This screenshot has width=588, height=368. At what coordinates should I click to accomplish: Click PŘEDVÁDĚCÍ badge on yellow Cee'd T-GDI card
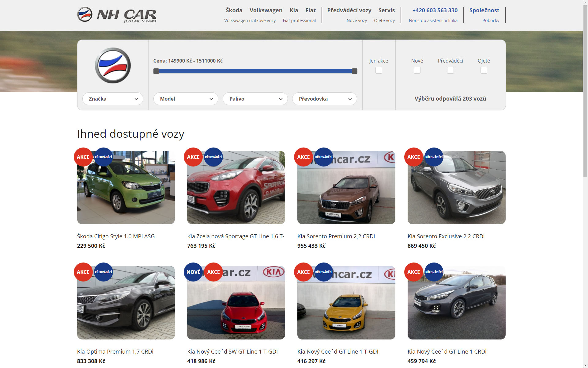324,272
